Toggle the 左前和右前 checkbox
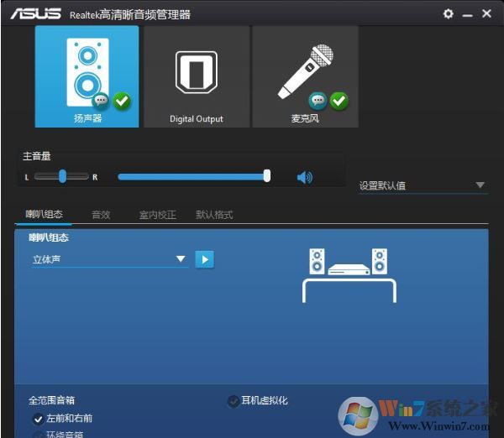The width and height of the screenshot is (504, 438). click(x=38, y=419)
